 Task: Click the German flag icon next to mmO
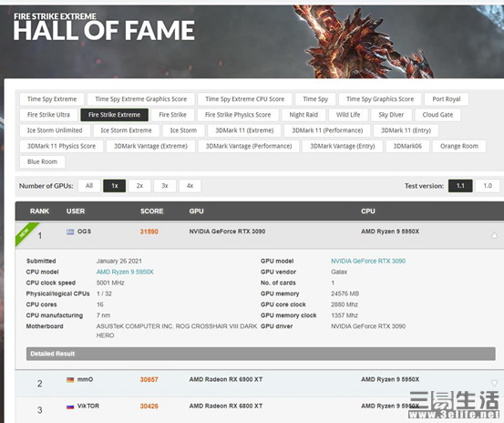tap(70, 380)
